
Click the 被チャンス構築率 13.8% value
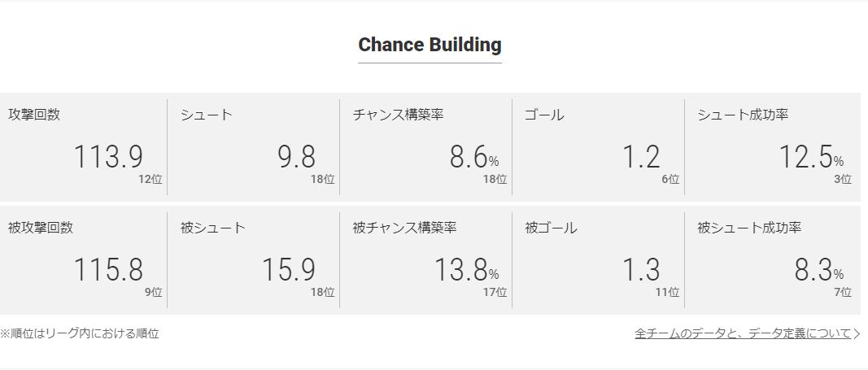[x=467, y=270]
